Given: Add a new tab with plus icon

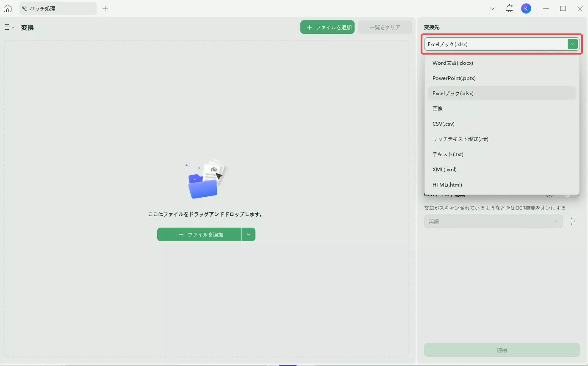Looking at the screenshot, I should 105,8.
